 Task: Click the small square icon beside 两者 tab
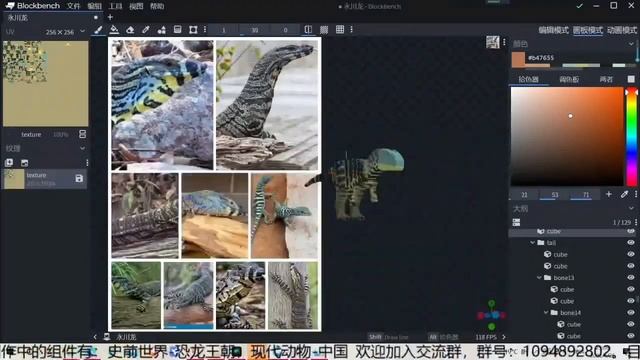(631, 79)
